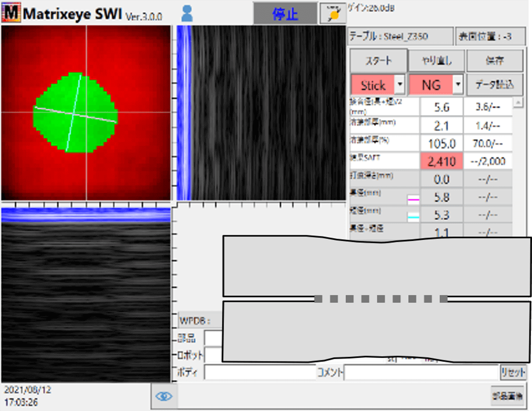Viewport: 532px width, 411px height.
Task: Click the red 2,410 SAFT value cell
Action: [x=441, y=162]
